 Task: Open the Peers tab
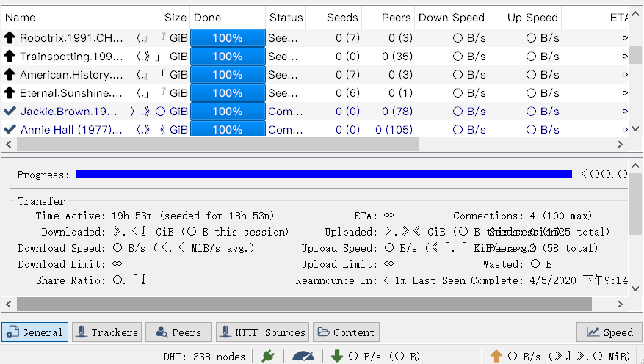(x=178, y=332)
